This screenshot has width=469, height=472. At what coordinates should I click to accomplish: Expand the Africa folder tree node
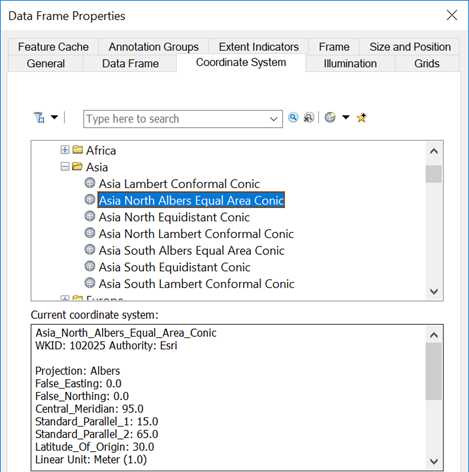click(x=65, y=150)
